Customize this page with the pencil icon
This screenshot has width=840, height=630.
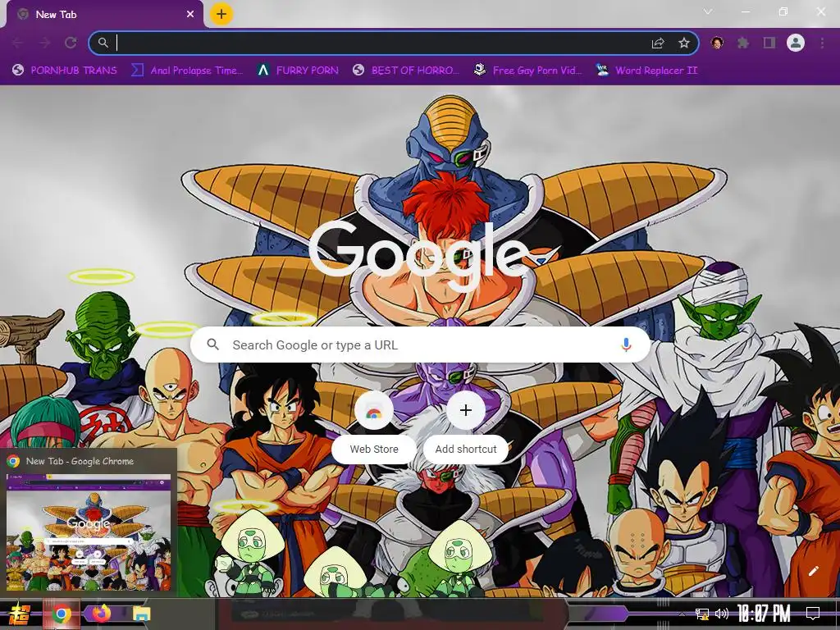click(813, 571)
